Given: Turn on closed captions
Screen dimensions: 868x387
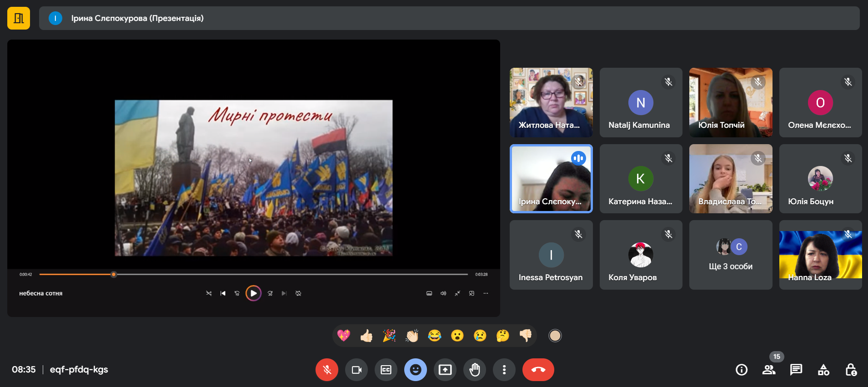Looking at the screenshot, I should coord(386,370).
